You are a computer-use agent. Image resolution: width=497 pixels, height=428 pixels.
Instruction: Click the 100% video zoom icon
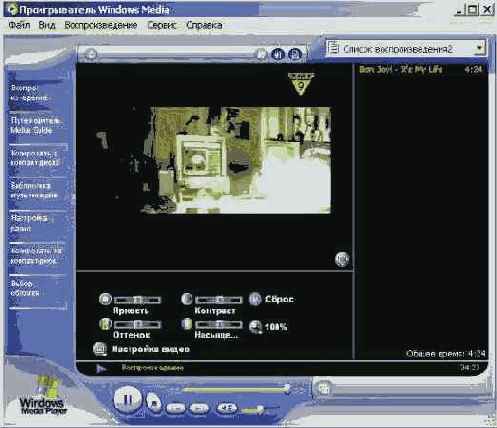coord(256,327)
